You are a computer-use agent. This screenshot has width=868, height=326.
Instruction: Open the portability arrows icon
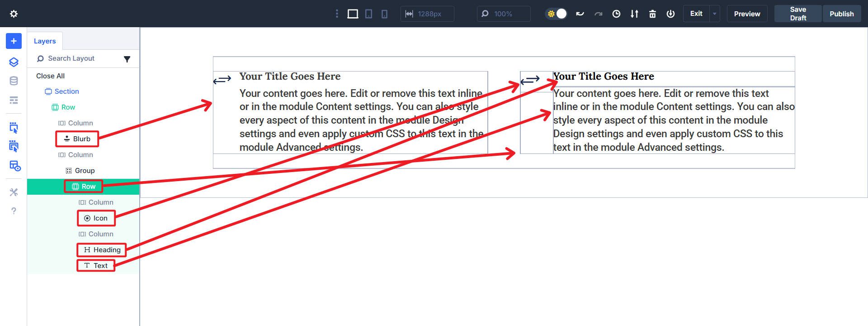[x=634, y=14]
